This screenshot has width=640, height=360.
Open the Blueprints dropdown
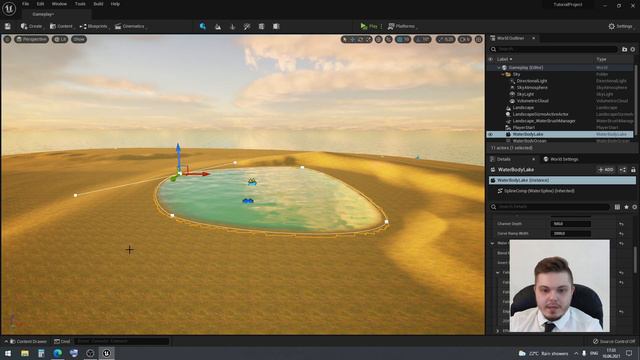click(x=94, y=26)
